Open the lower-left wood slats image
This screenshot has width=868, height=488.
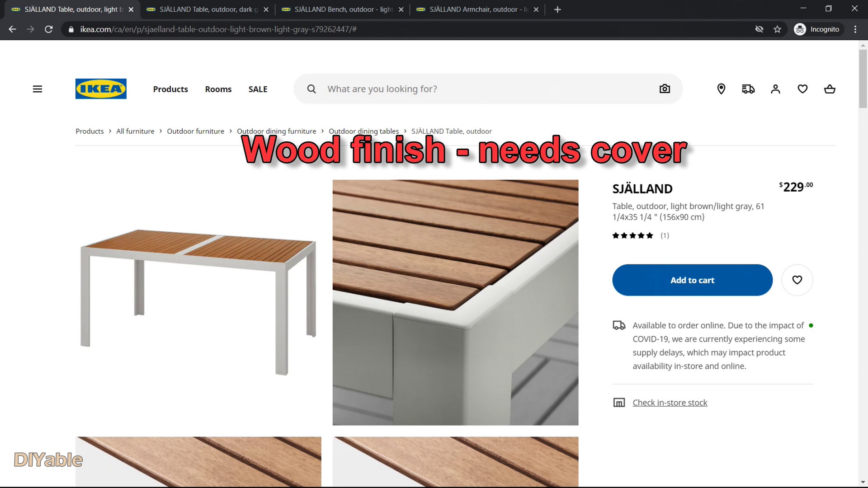[198, 461]
